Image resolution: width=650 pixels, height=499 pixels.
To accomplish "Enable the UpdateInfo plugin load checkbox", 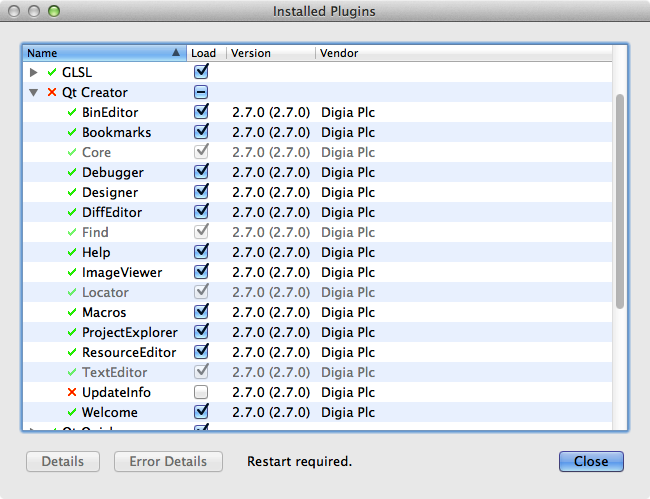I will tap(201, 392).
